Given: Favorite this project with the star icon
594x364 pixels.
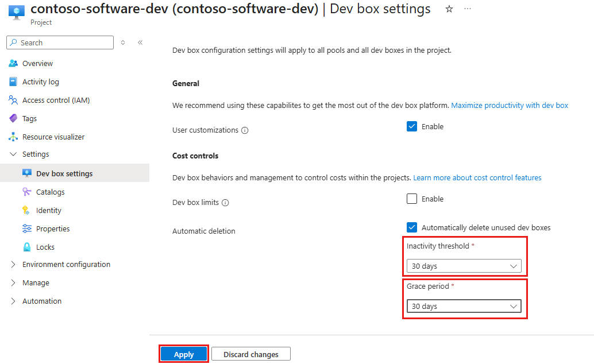Looking at the screenshot, I should pos(449,9).
